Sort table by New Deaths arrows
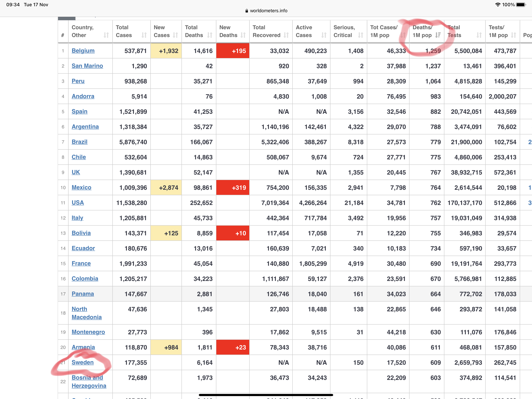The image size is (532, 399). click(x=243, y=35)
